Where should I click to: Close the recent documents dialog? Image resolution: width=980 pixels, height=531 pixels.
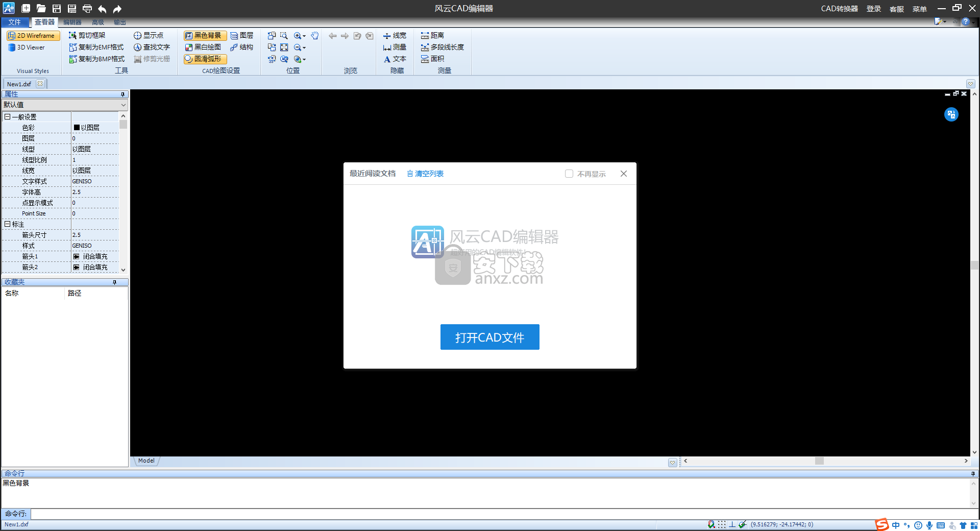(623, 174)
